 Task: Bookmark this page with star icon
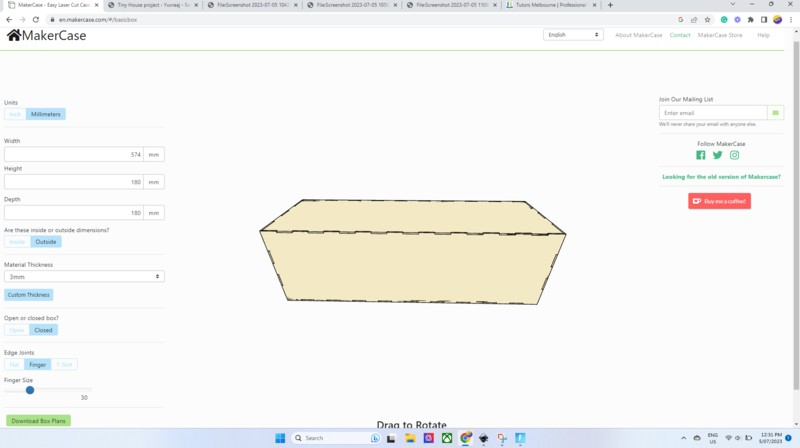point(707,19)
